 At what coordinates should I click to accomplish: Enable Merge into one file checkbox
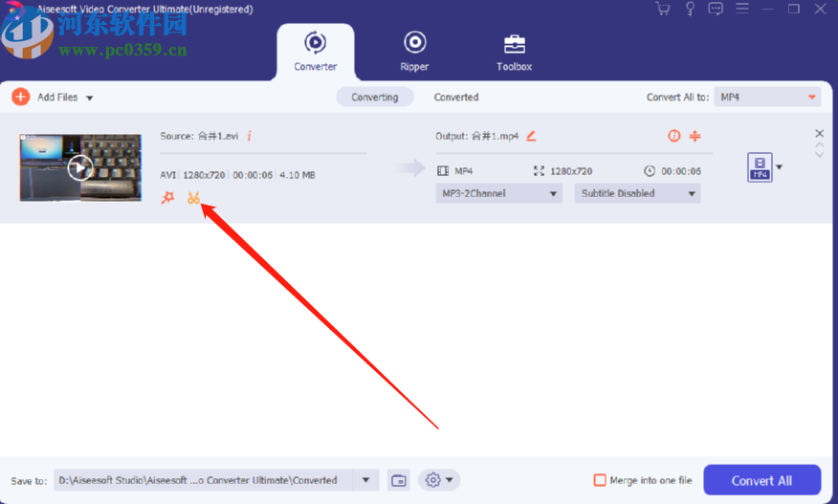click(x=600, y=480)
